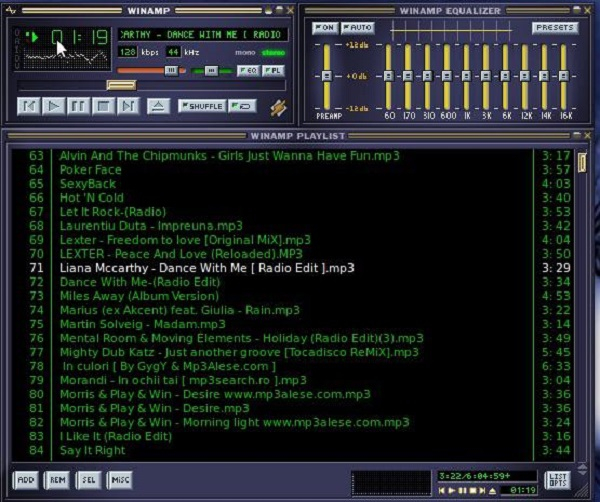Pause the current song

(78, 105)
